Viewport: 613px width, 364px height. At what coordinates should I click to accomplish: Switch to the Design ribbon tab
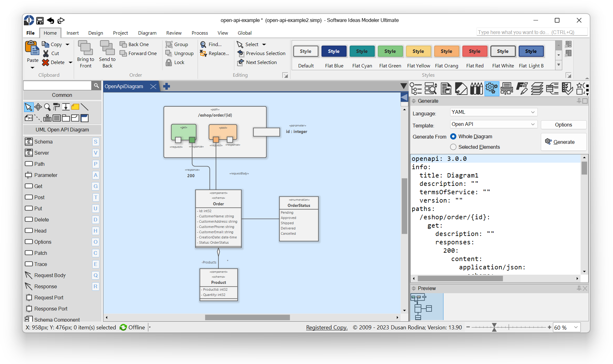pos(95,33)
